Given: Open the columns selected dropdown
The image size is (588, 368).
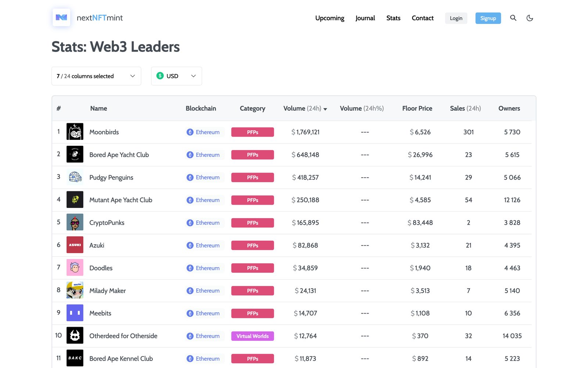Looking at the screenshot, I should pyautogui.click(x=96, y=76).
